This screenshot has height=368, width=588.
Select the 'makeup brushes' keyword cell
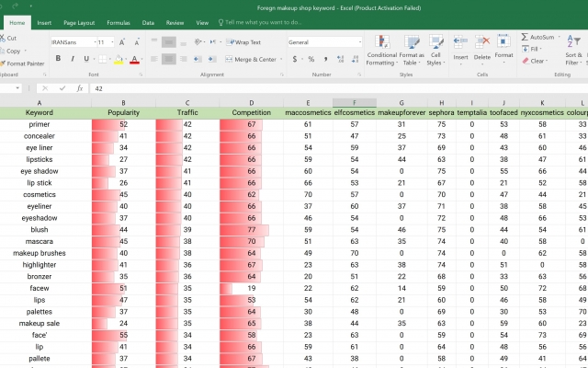coord(39,253)
